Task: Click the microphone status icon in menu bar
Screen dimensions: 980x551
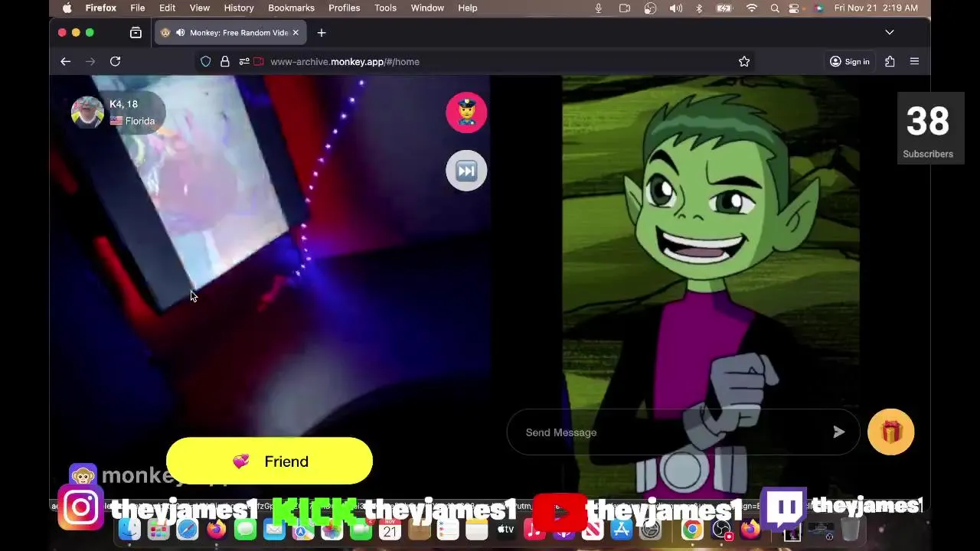Action: 599,8
